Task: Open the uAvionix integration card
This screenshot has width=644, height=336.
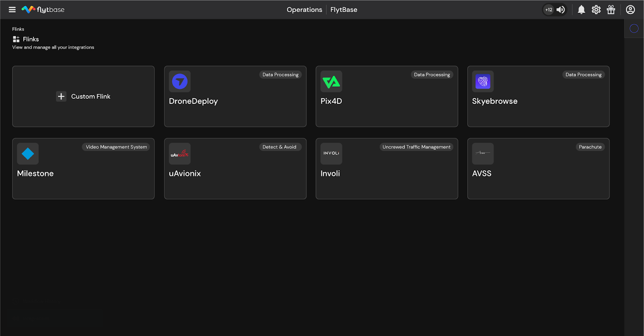Action: click(235, 169)
